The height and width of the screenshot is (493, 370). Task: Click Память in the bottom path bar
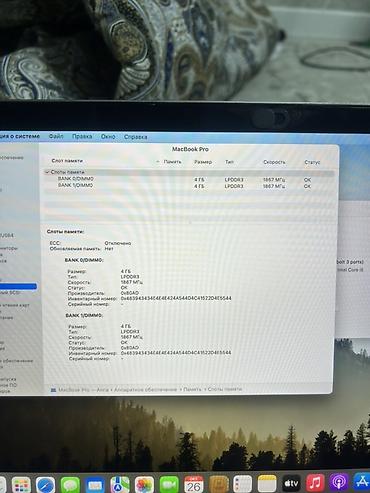point(192,389)
